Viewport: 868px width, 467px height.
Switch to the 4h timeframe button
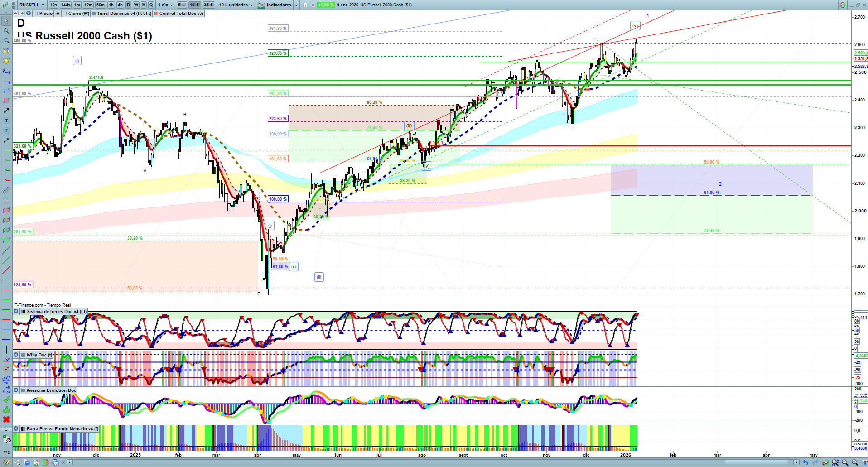pos(120,5)
